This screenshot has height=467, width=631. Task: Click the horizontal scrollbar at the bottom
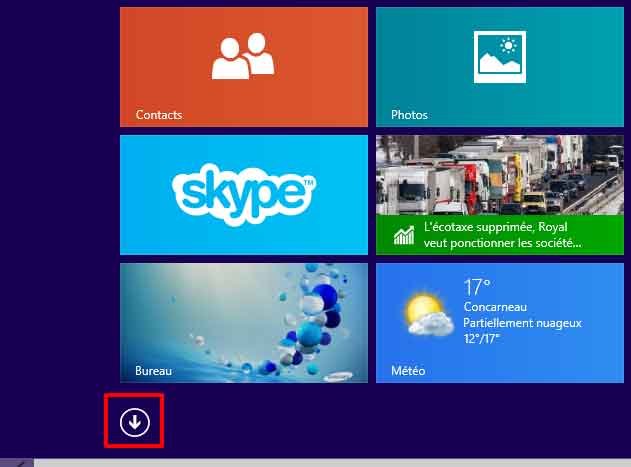click(332, 463)
